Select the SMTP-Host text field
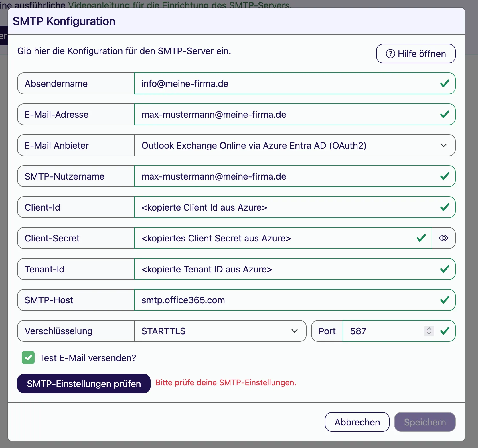 pos(295,300)
